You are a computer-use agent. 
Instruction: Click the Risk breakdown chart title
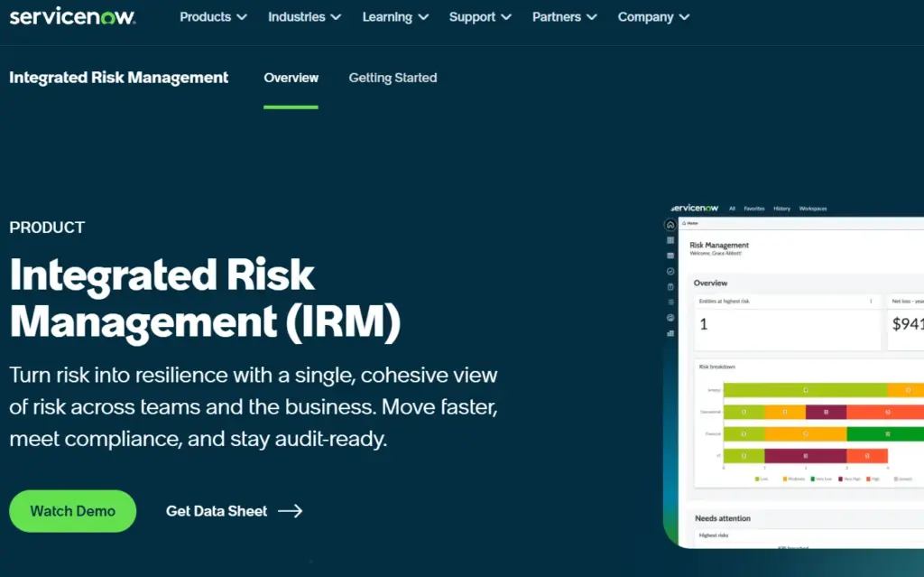(x=717, y=367)
